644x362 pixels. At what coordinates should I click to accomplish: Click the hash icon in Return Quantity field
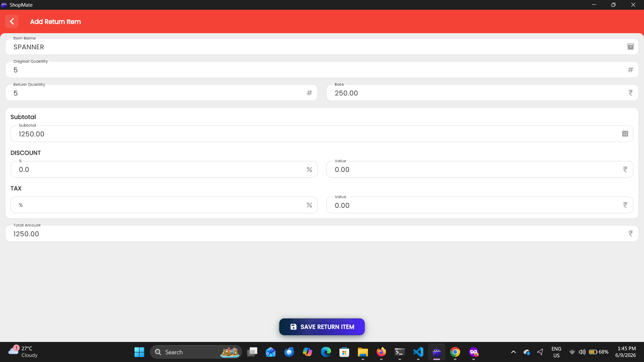[309, 93]
